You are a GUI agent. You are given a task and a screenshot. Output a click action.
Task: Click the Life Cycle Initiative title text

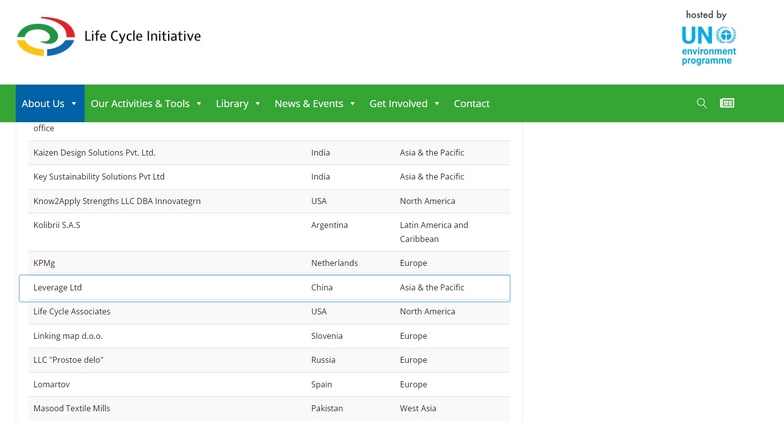click(x=142, y=37)
